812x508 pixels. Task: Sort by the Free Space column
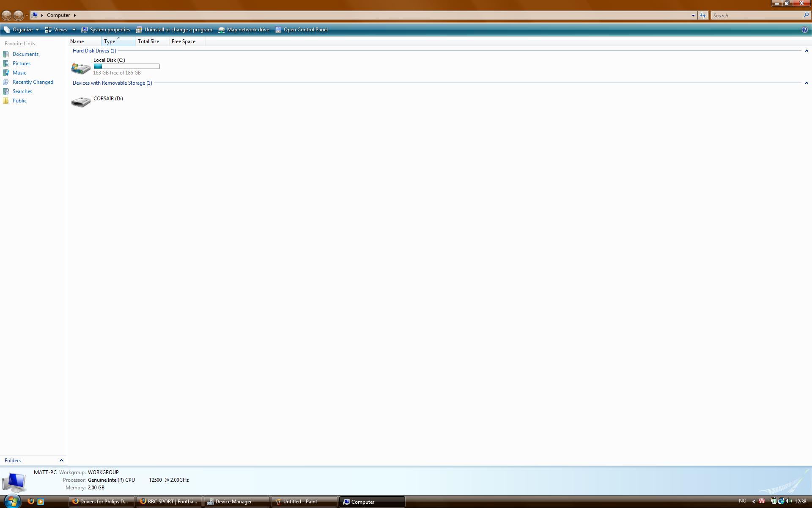184,41
